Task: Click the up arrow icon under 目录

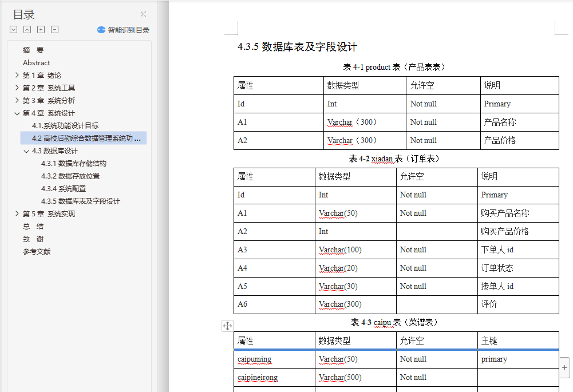Action: [27, 30]
